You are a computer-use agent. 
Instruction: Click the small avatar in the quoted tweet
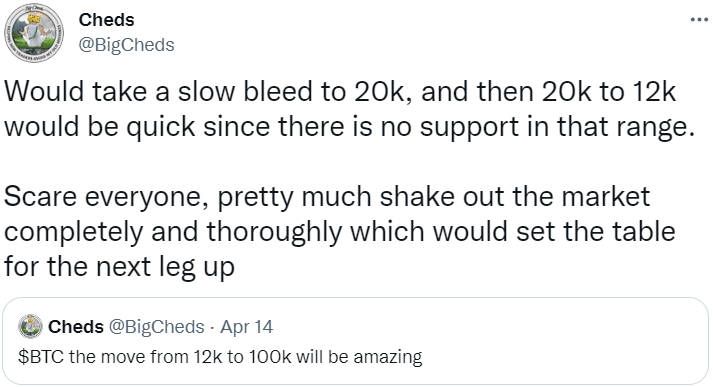(x=30, y=326)
